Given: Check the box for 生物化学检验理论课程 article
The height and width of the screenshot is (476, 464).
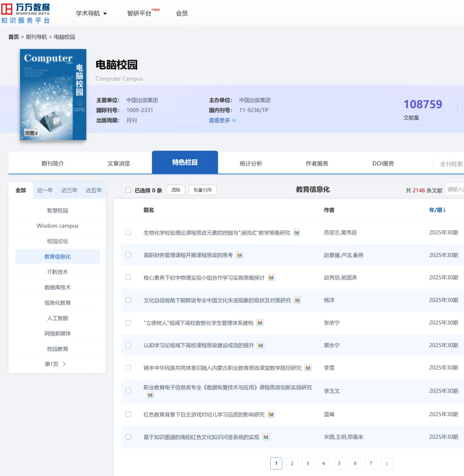Looking at the screenshot, I should [128, 232].
